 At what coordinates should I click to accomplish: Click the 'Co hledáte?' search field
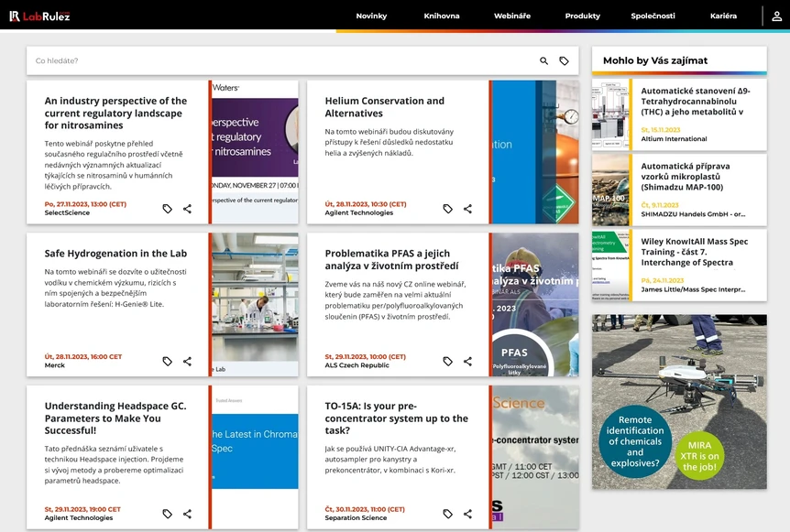click(275, 61)
